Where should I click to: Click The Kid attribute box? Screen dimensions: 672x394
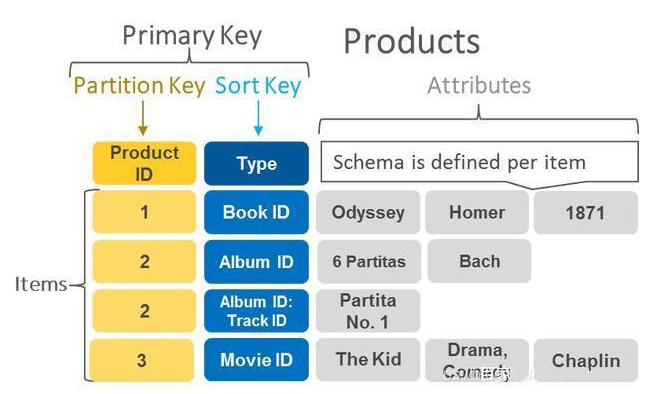(368, 360)
